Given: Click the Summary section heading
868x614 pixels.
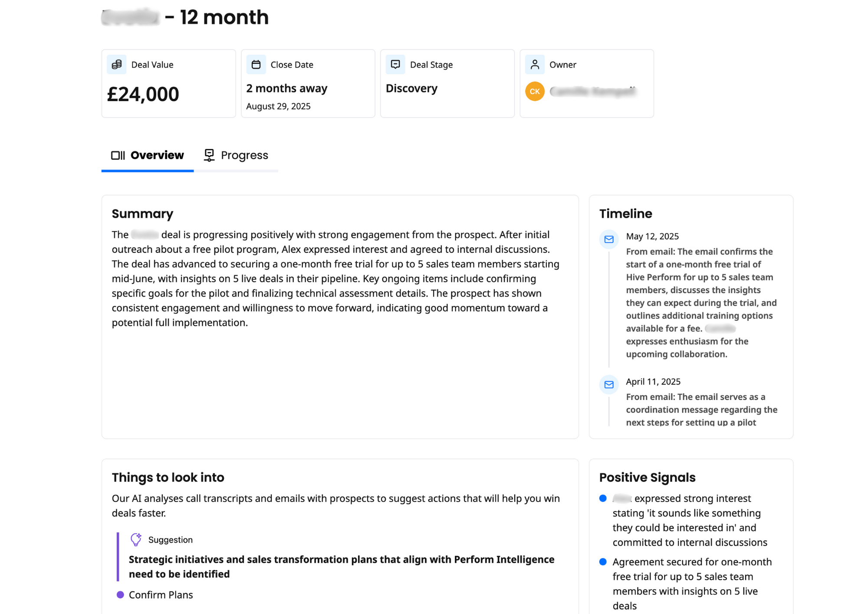Looking at the screenshot, I should (142, 214).
